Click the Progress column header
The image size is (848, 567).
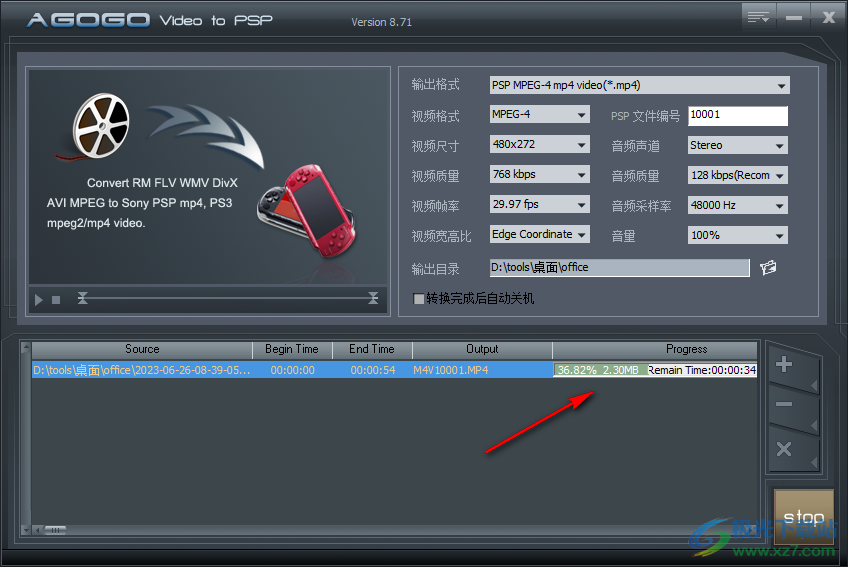(x=655, y=350)
